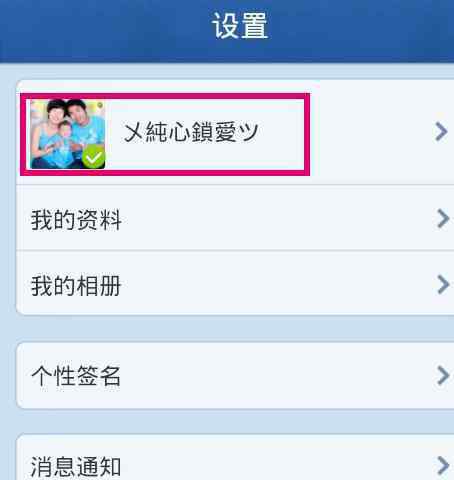Open 我的资料 menu entry

point(235,218)
